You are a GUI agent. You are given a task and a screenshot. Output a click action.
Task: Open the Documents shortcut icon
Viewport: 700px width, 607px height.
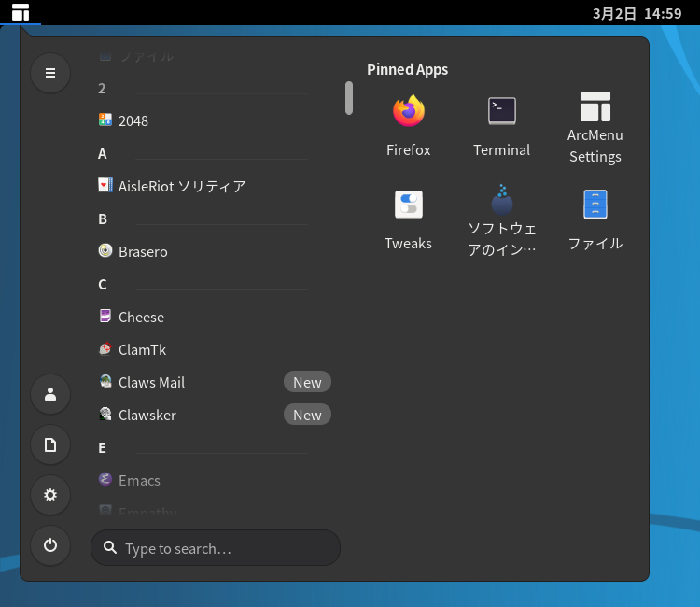(50, 445)
